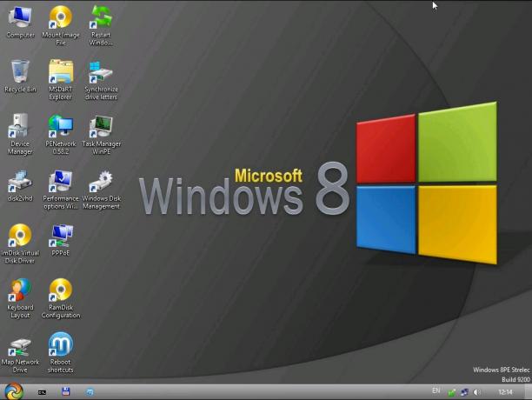532x400 pixels.
Task: Click the 12:14 taskbar clock
Action: 505,392
